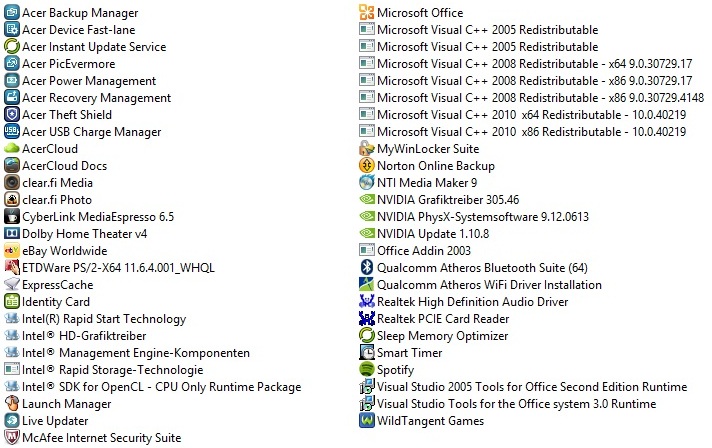Viewport: 712px width, 448px height.
Task: Click the Realtek High Definition Audio icon
Action: pos(366,302)
